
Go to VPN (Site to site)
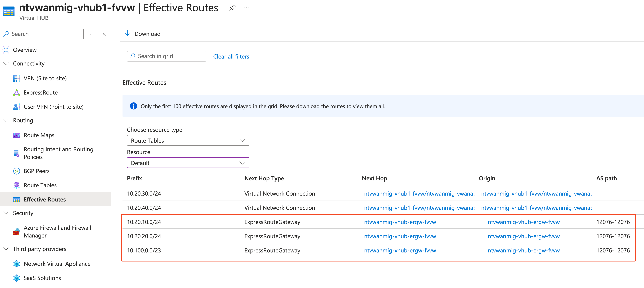pos(45,78)
